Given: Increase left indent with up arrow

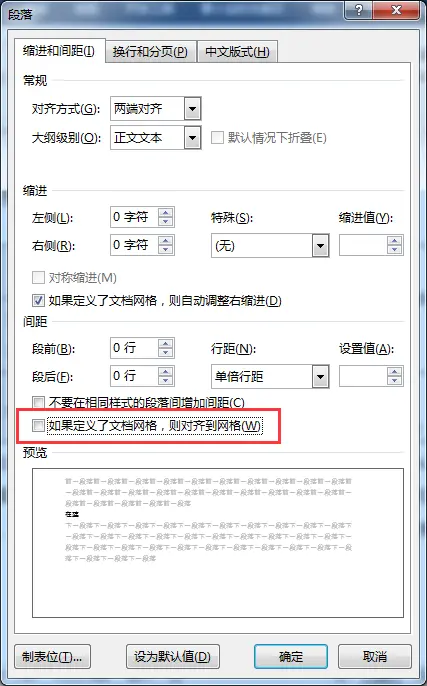Looking at the screenshot, I should 166,213.
